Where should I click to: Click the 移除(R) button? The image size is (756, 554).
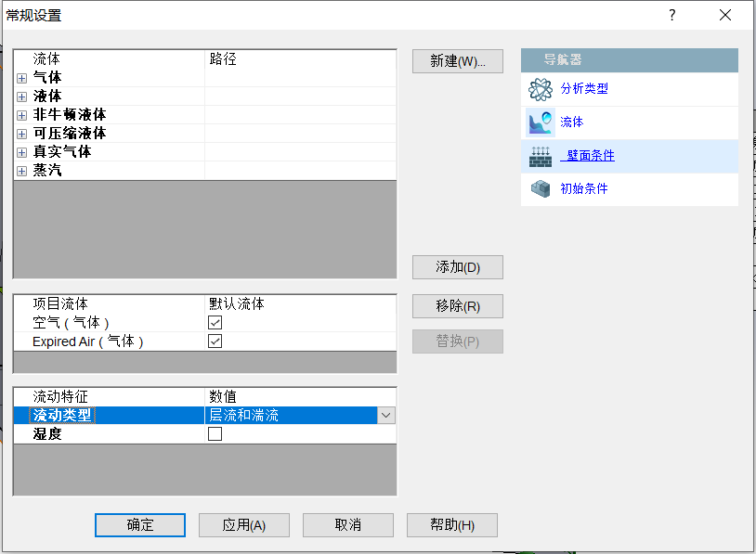(457, 306)
